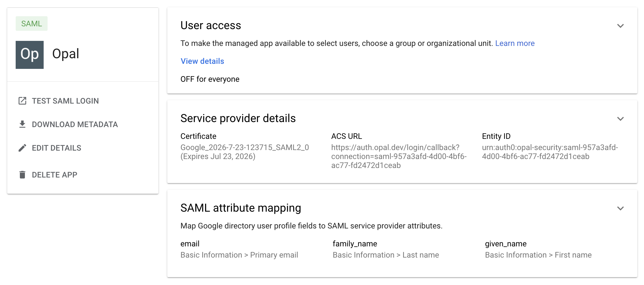Expand the Service provider details chevron

tap(621, 119)
